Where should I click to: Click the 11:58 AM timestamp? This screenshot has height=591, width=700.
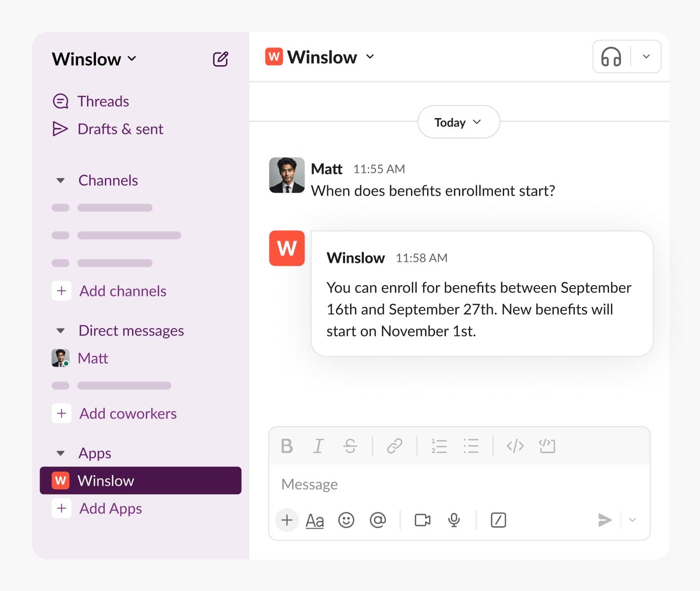point(422,258)
